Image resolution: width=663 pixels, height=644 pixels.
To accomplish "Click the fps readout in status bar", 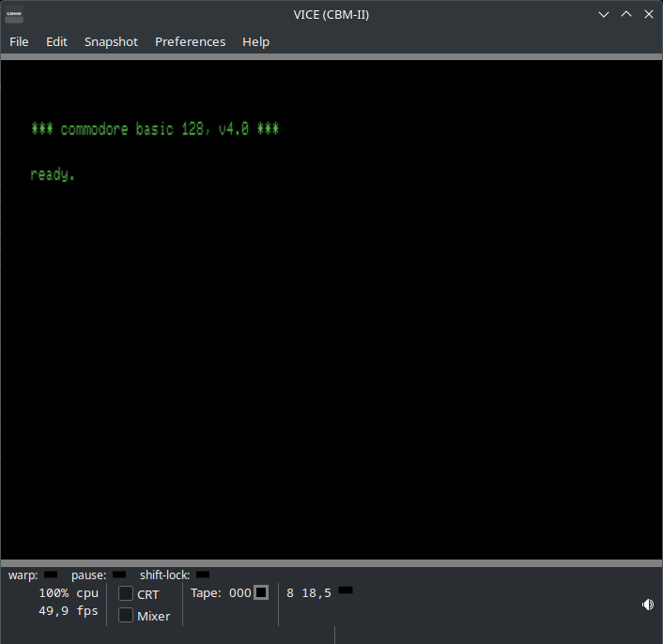I will pos(68,611).
